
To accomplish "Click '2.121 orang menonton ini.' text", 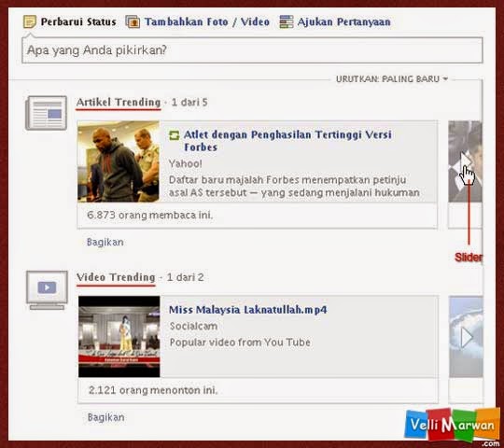I will tap(153, 390).
